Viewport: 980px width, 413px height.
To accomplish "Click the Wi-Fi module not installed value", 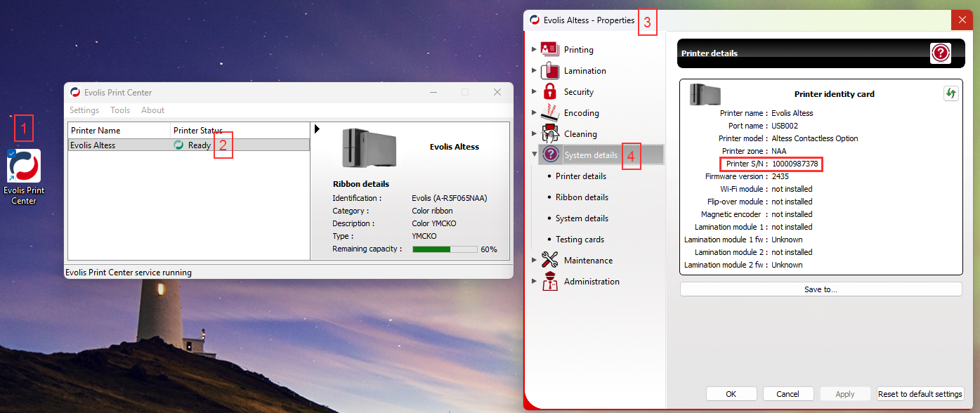I will coord(792,189).
